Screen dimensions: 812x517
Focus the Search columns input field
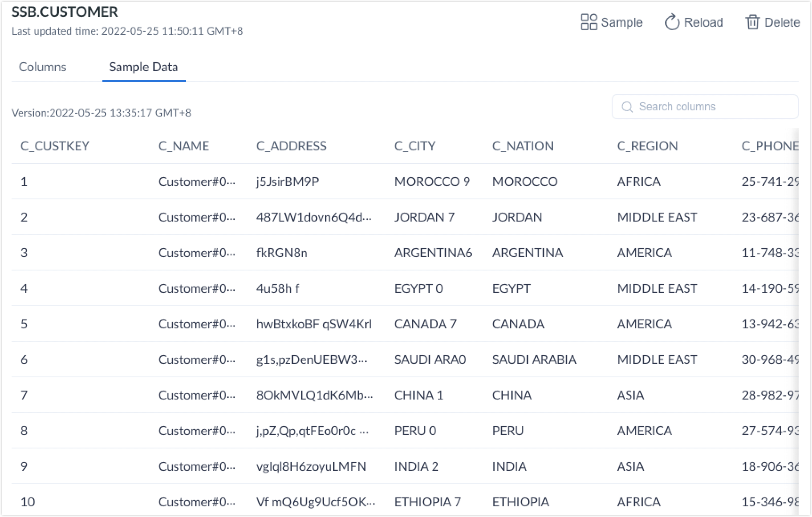tap(712, 107)
